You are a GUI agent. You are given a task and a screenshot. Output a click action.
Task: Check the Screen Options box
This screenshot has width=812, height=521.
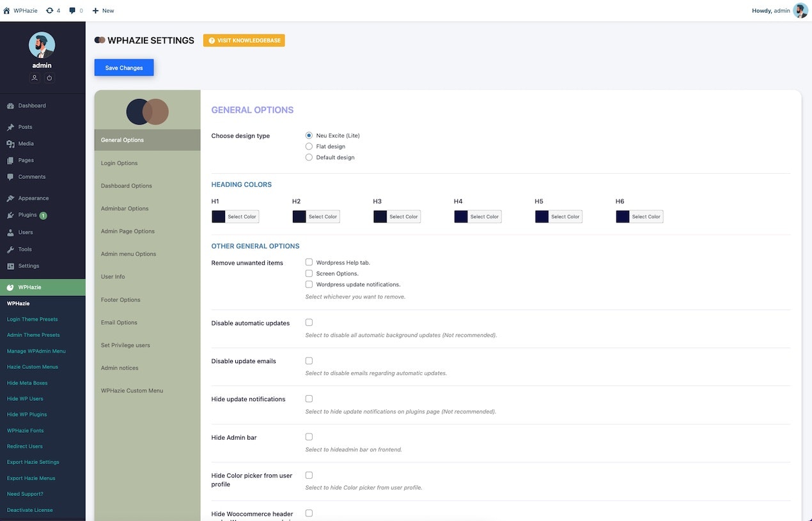coord(309,273)
